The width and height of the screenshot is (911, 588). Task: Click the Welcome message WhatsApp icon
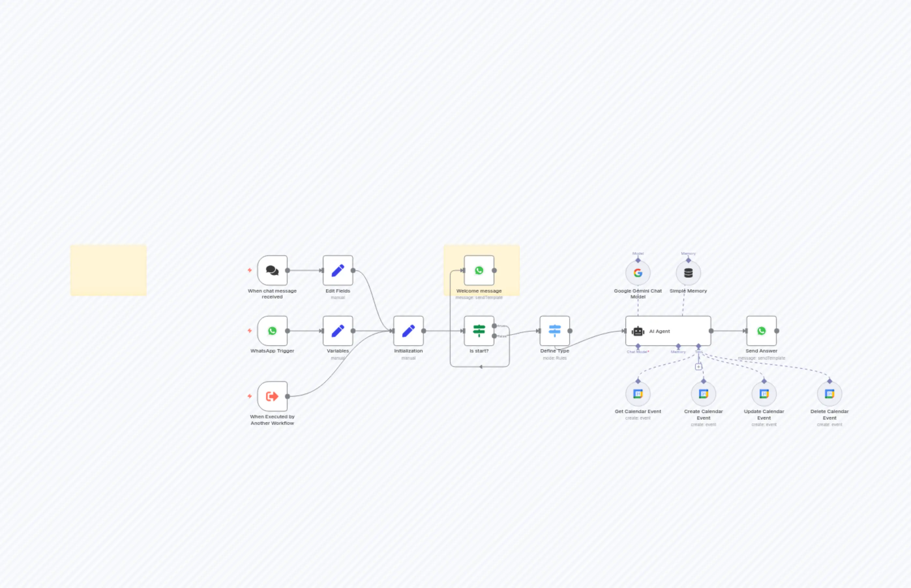point(479,270)
